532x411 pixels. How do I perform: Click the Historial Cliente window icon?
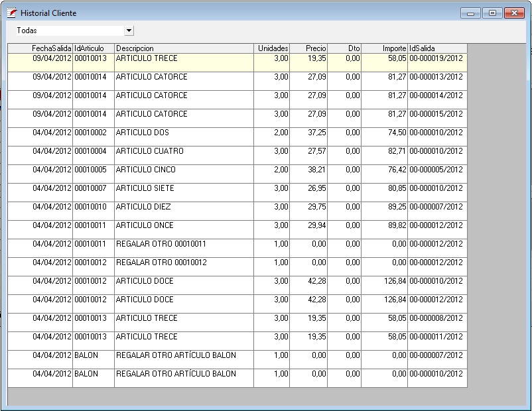click(12, 13)
